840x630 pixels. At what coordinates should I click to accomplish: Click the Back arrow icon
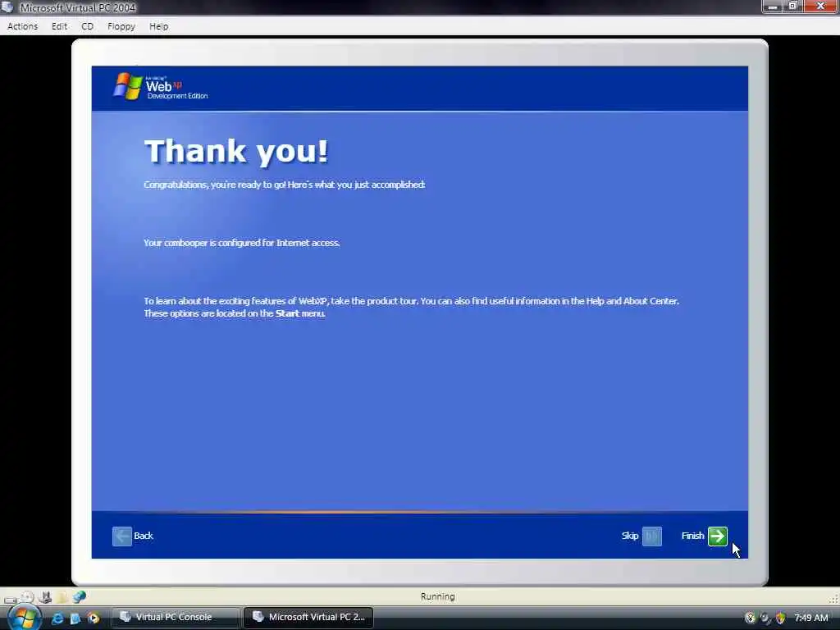pyautogui.click(x=122, y=536)
